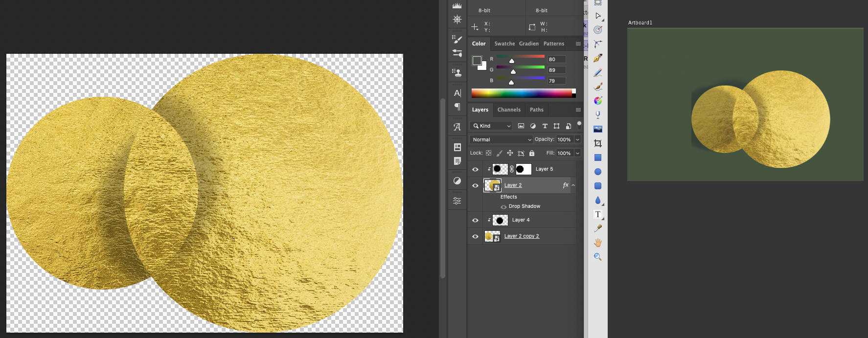Open the Opacity slider dropdown arrow

coord(577,139)
